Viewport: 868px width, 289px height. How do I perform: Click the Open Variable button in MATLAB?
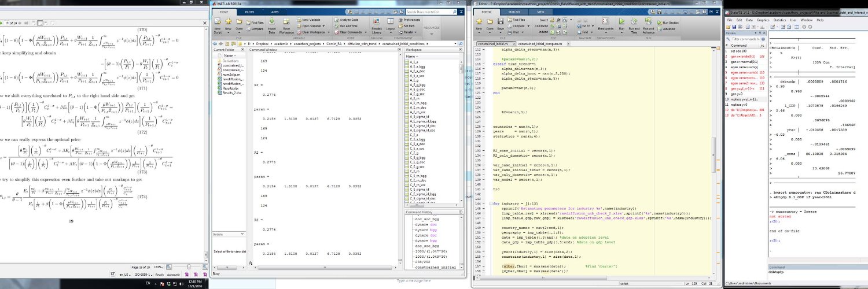tap(310, 25)
